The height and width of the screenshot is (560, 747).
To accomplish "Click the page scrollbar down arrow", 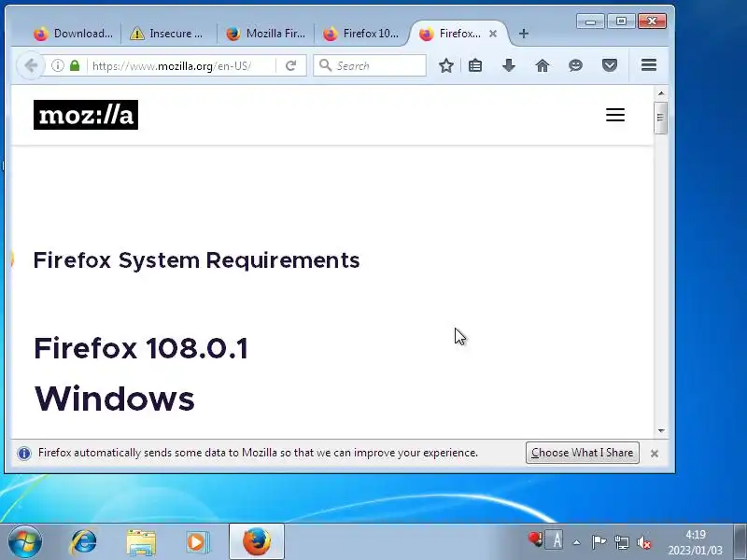I will point(661,430).
